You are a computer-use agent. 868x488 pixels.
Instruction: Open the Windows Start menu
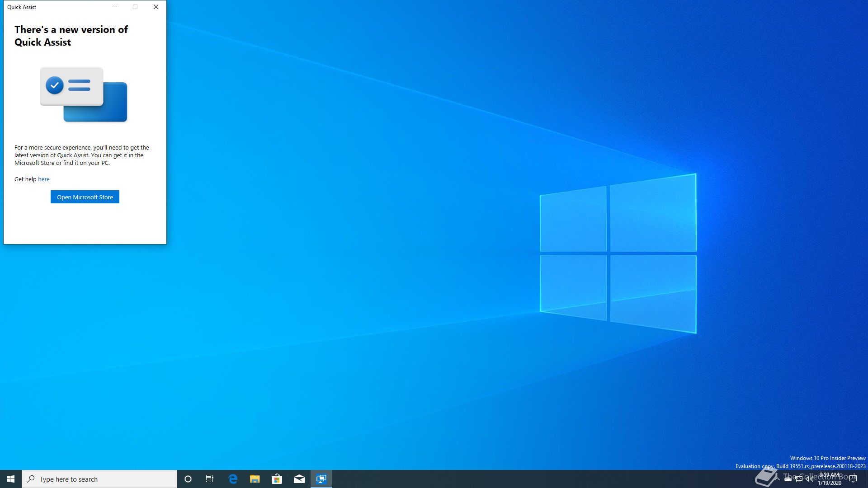pyautogui.click(x=11, y=479)
